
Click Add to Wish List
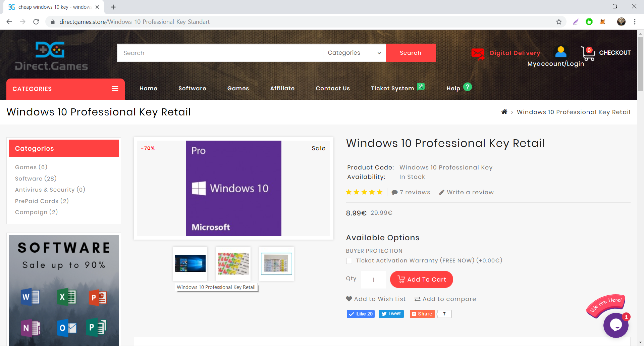point(376,299)
